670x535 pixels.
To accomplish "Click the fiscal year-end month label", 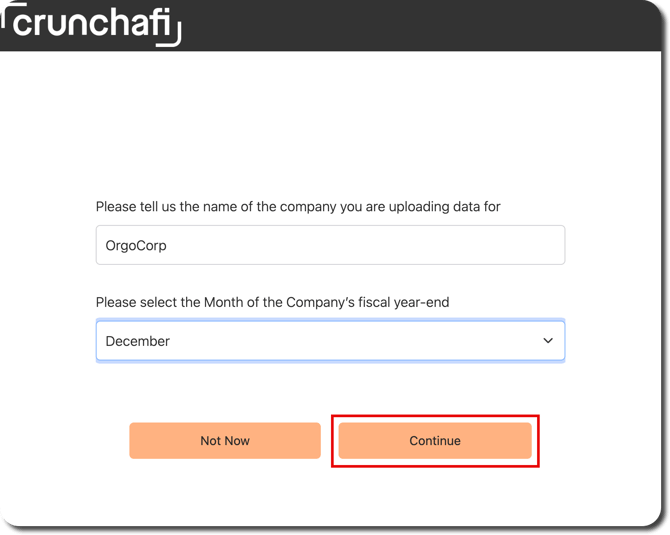I will click(272, 302).
